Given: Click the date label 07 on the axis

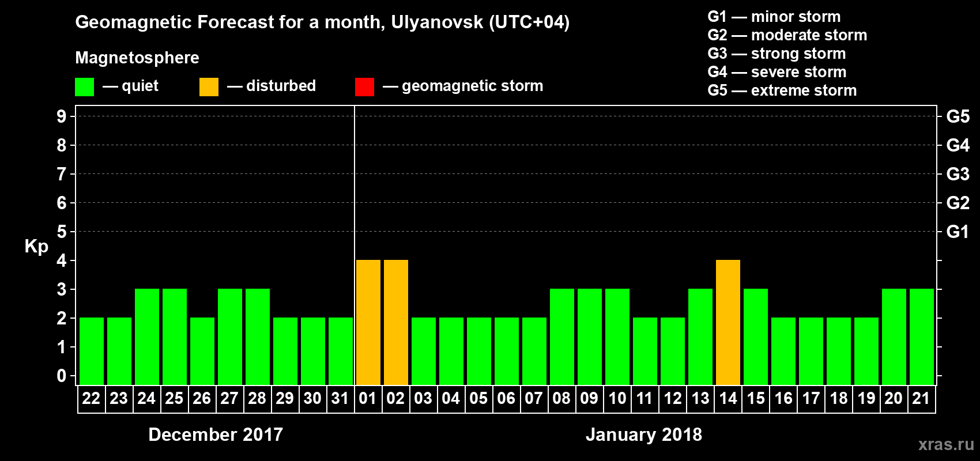Looking at the screenshot, I should tap(534, 398).
